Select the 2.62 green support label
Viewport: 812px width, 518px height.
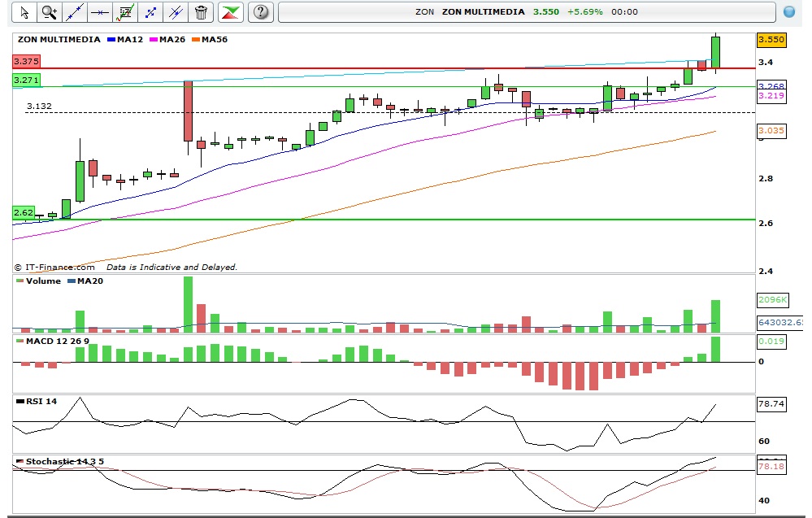pos(24,212)
